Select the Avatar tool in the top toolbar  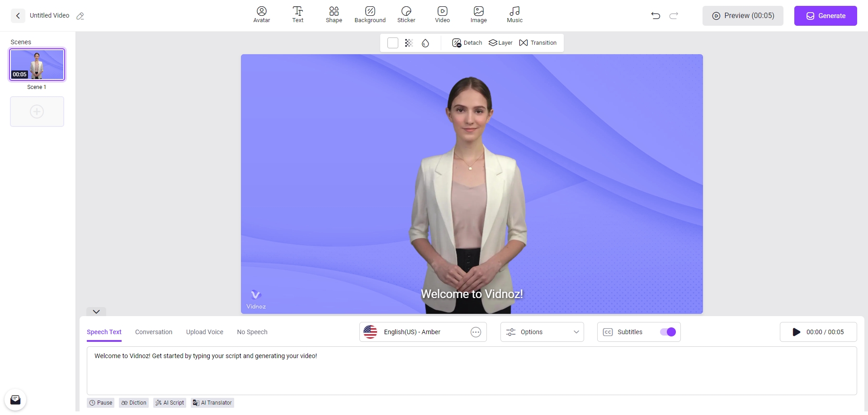pos(261,14)
